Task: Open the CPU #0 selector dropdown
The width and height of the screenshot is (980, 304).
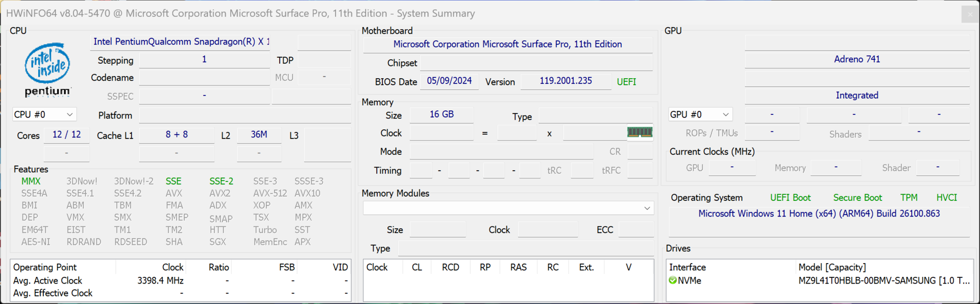Action: (x=44, y=114)
